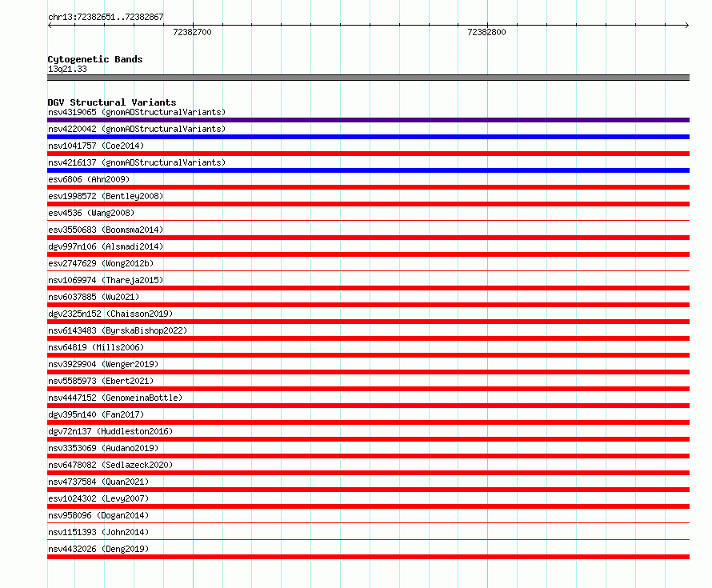Click the thin red line under esv2747629

tap(368, 270)
